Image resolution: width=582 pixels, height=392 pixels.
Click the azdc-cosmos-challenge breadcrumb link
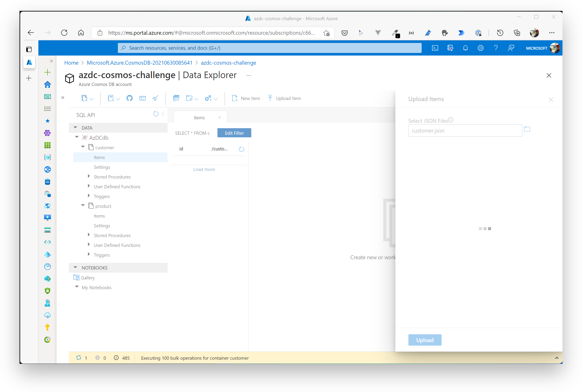pyautogui.click(x=228, y=63)
